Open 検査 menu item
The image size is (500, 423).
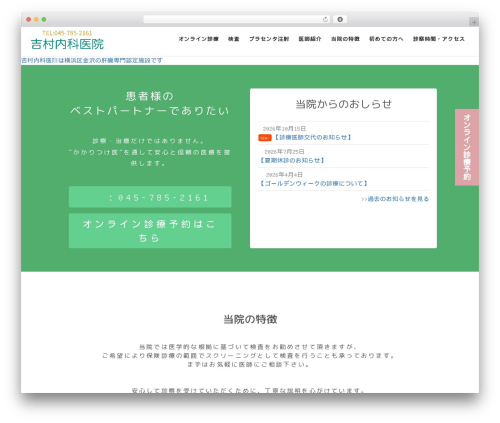coord(234,39)
